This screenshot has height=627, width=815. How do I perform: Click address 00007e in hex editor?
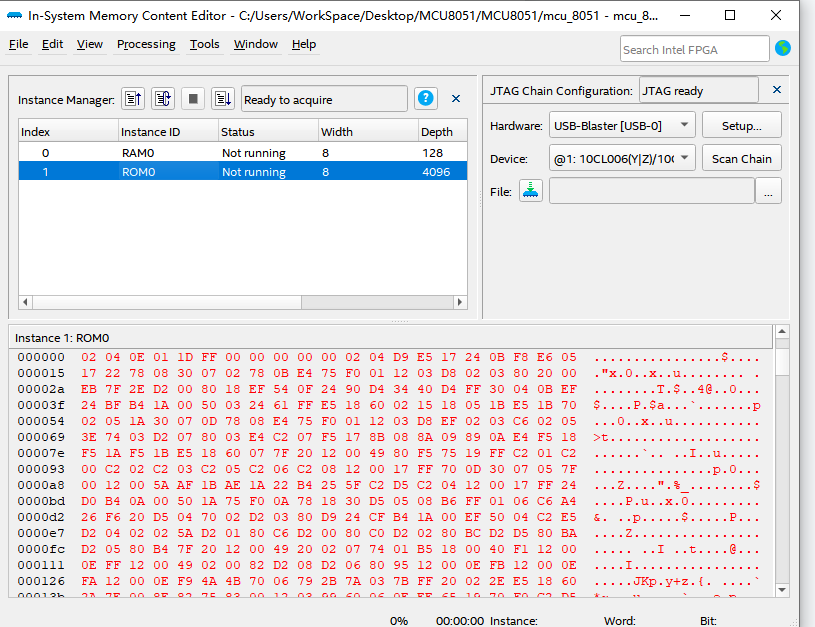(x=41, y=453)
